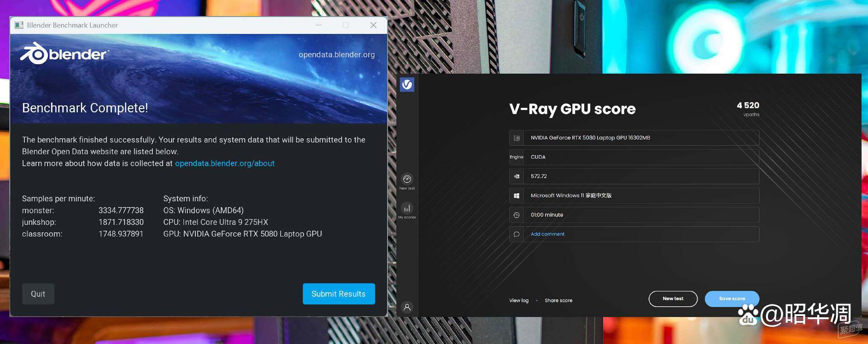Click opendata.blender.org text in the banner
The height and width of the screenshot is (344, 868).
tap(336, 55)
